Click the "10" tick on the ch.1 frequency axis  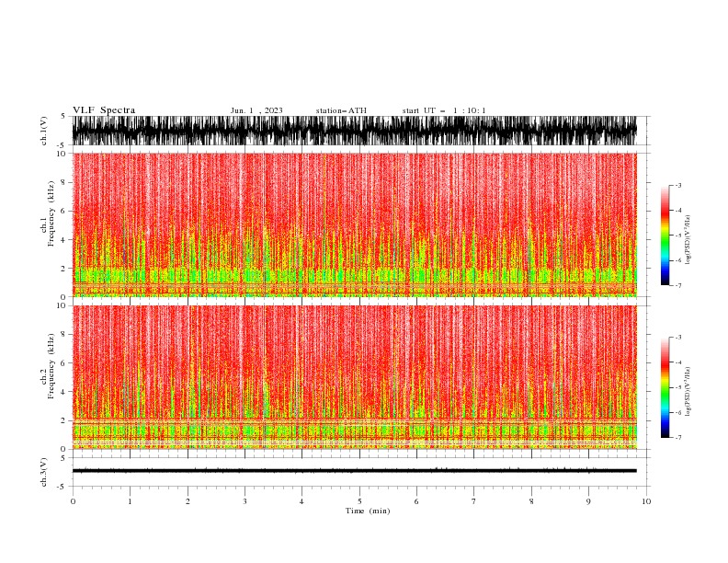pyautogui.click(x=62, y=154)
